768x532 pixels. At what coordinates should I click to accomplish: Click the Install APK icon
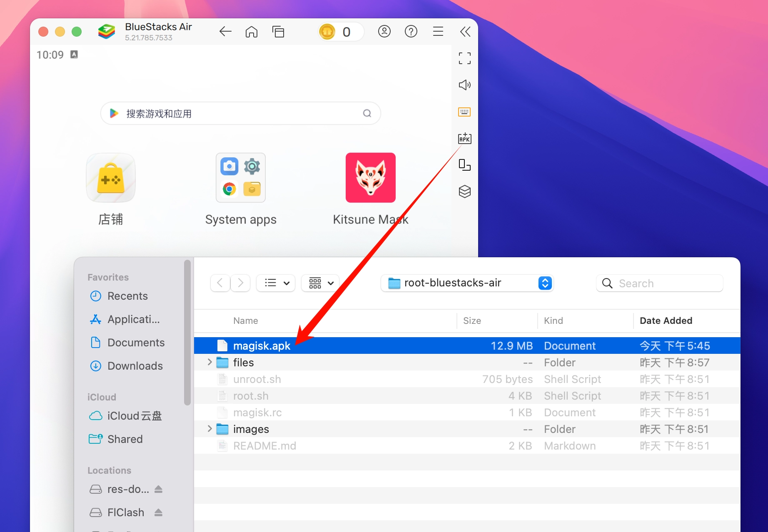(465, 138)
